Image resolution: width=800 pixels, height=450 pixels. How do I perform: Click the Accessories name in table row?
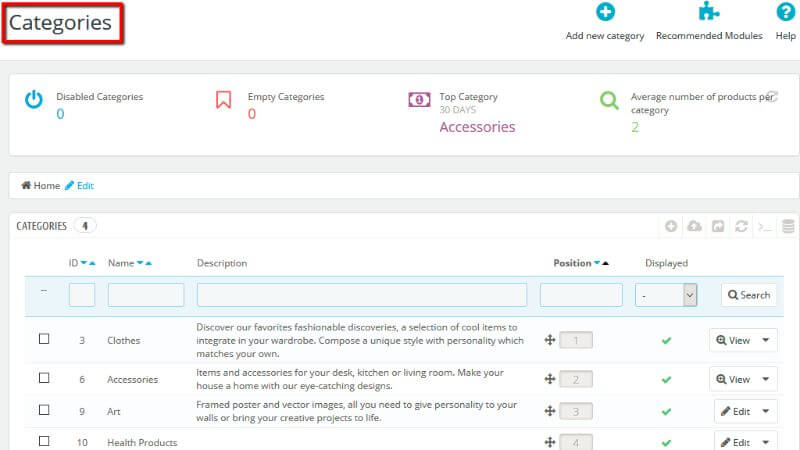pos(133,379)
